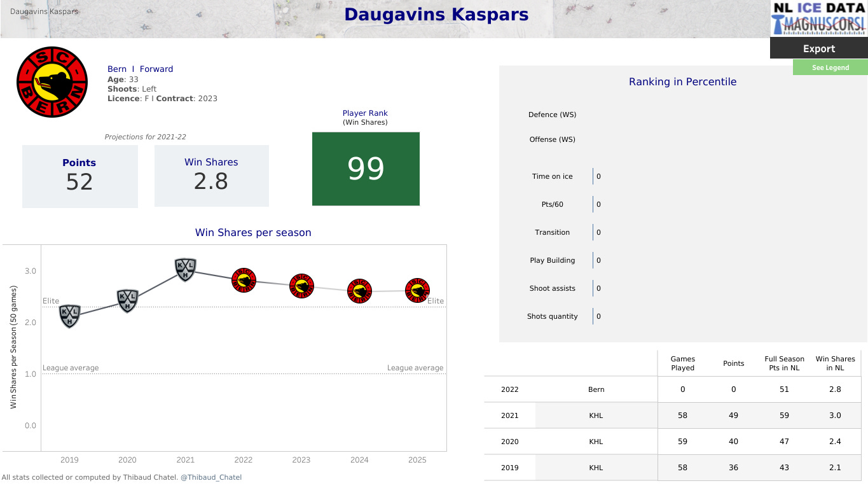Open the @Thibaud_Chatel link
The image size is (868, 488).
[x=211, y=477]
